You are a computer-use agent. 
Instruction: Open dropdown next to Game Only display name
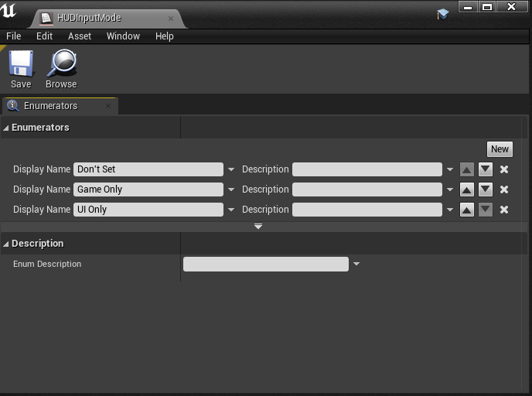point(231,189)
